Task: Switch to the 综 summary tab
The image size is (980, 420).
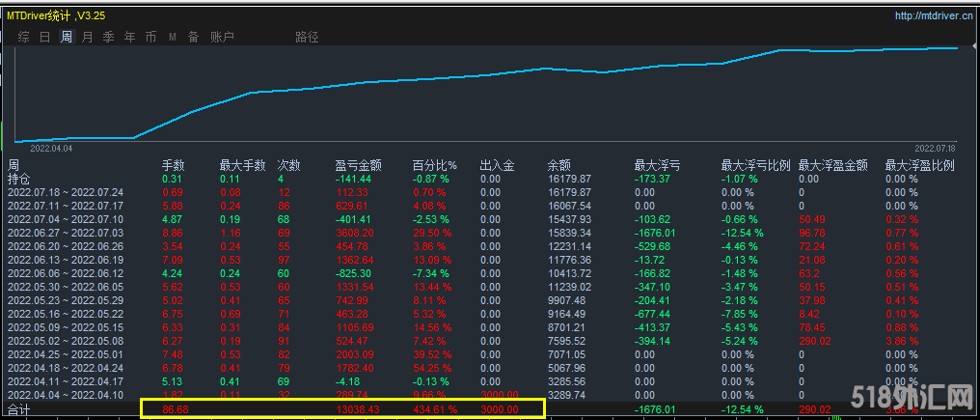Action: coord(24,37)
